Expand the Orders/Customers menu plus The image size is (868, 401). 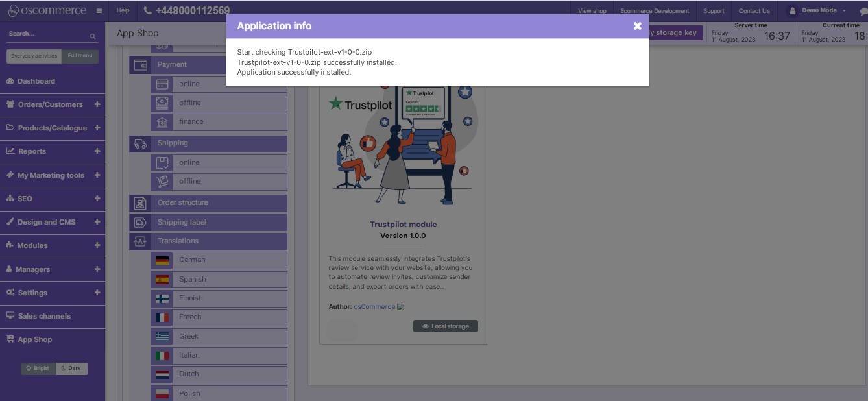click(97, 104)
